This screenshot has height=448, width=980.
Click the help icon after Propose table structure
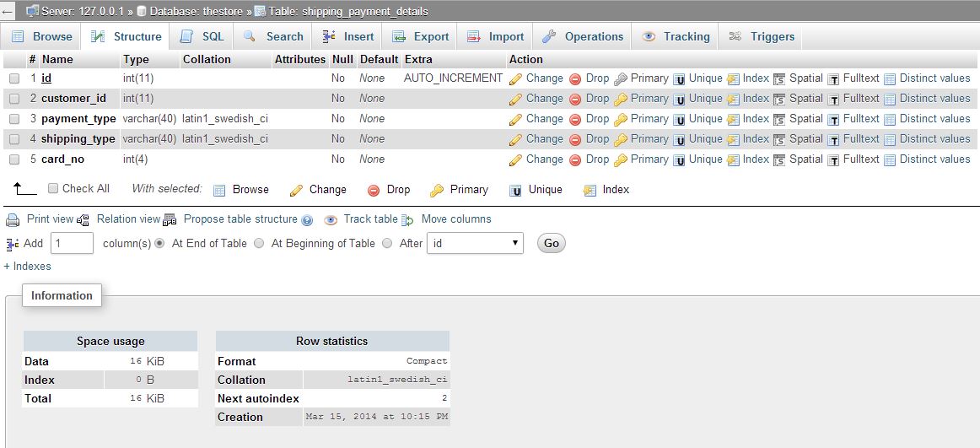pyautogui.click(x=307, y=220)
